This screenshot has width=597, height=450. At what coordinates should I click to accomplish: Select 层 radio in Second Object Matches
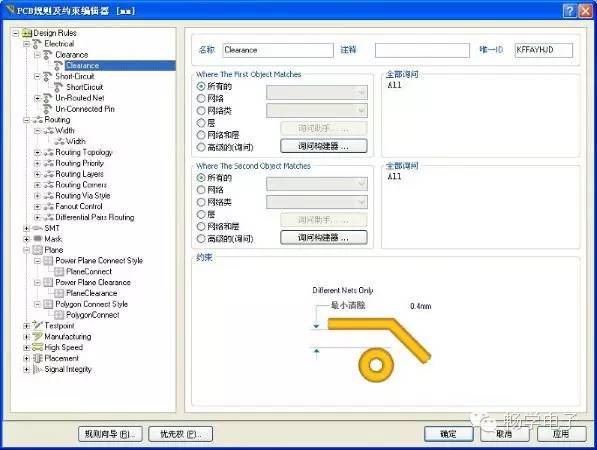pos(201,214)
